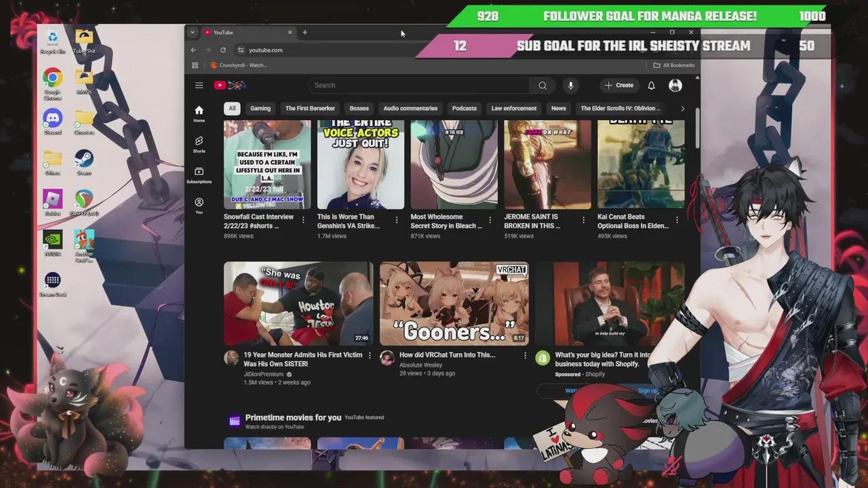The width and height of the screenshot is (868, 488).
Task: Open options for How did VRChat video
Action: (525, 355)
